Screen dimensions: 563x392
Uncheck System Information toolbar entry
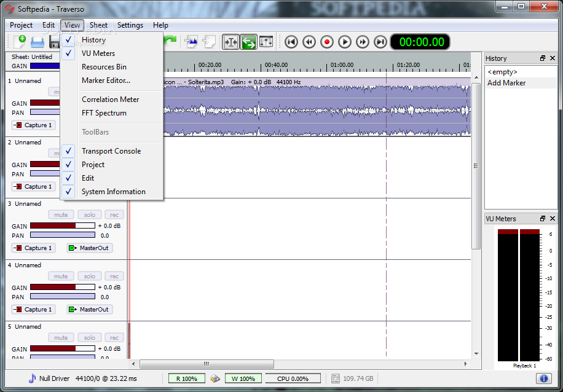pos(112,192)
